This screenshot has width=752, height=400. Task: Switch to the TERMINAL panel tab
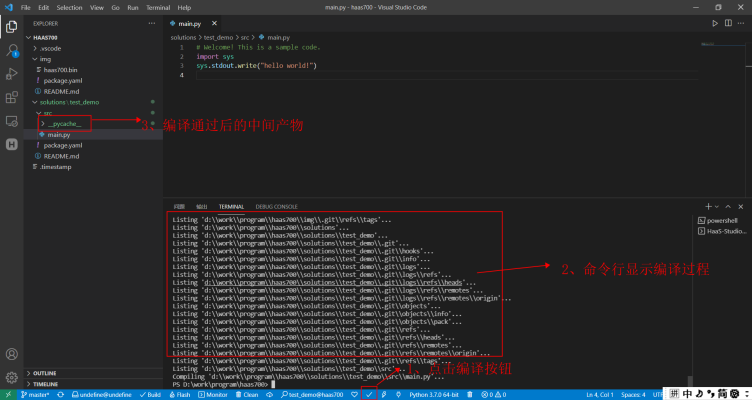click(x=231, y=206)
